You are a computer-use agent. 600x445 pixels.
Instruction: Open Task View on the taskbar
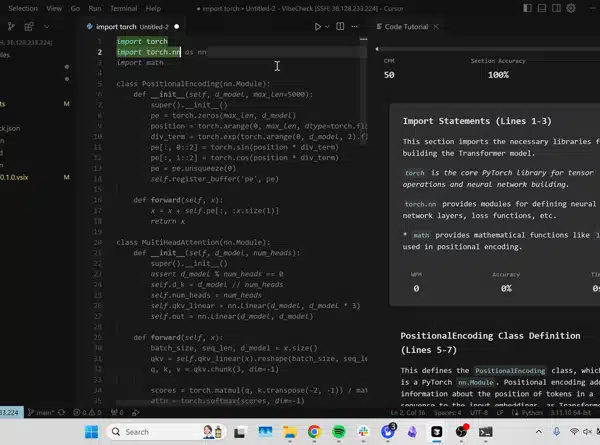pyautogui.click(x=240, y=432)
